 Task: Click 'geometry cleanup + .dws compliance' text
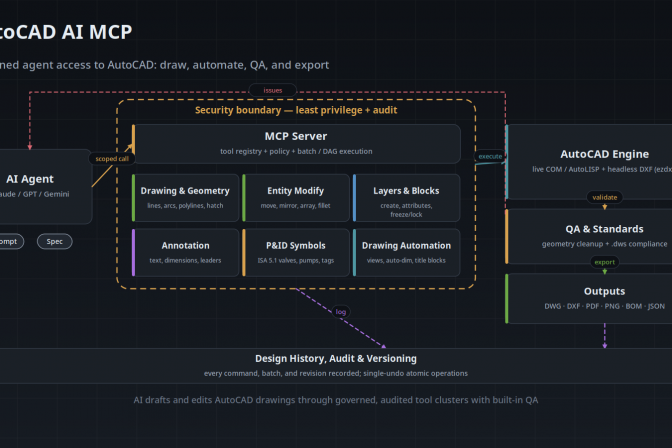604,244
